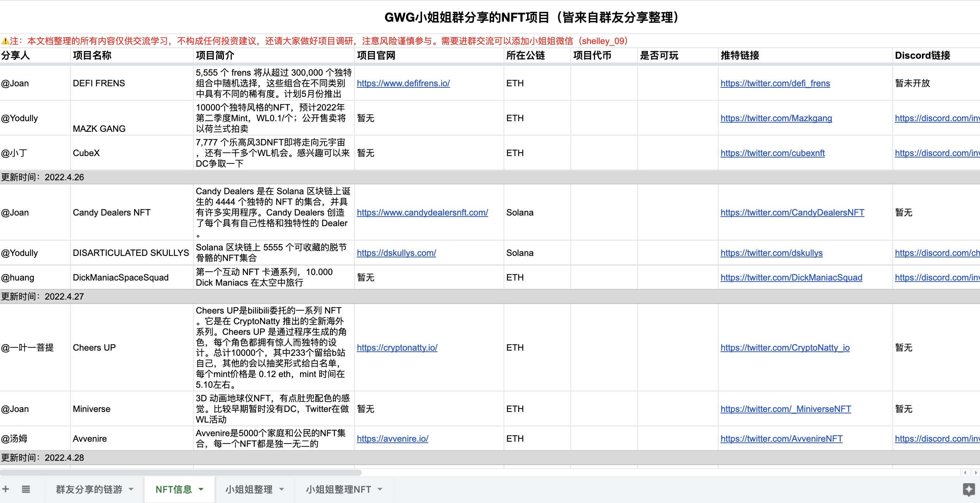Open the cryptonatty.io website link
The image size is (980, 503).
point(397,348)
